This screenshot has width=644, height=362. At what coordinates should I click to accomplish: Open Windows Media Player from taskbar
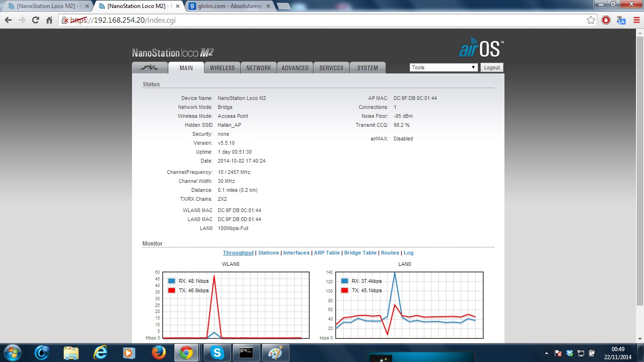(128, 353)
